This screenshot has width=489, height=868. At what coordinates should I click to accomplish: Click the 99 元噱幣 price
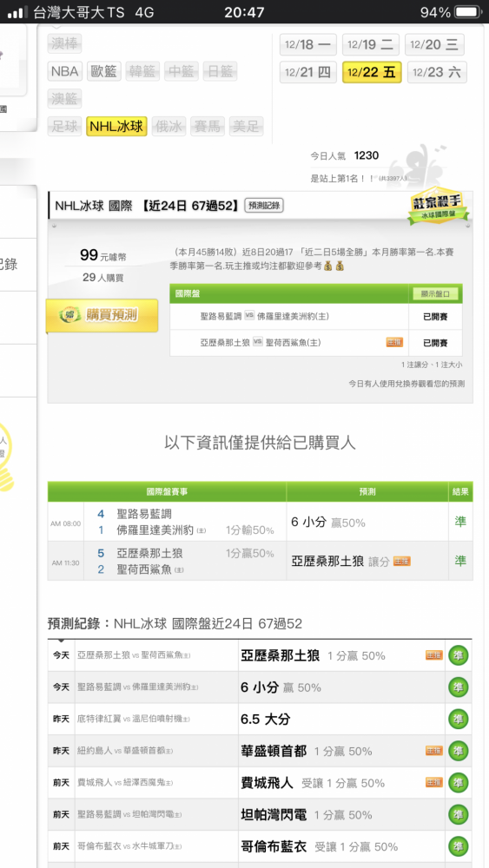tap(103, 255)
